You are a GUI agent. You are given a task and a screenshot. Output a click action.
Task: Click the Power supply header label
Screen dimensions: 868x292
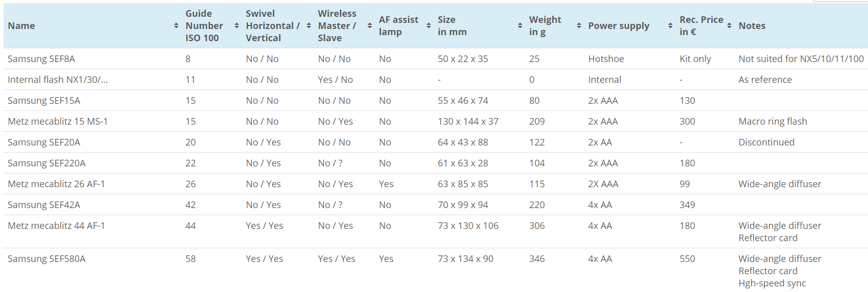pyautogui.click(x=618, y=26)
